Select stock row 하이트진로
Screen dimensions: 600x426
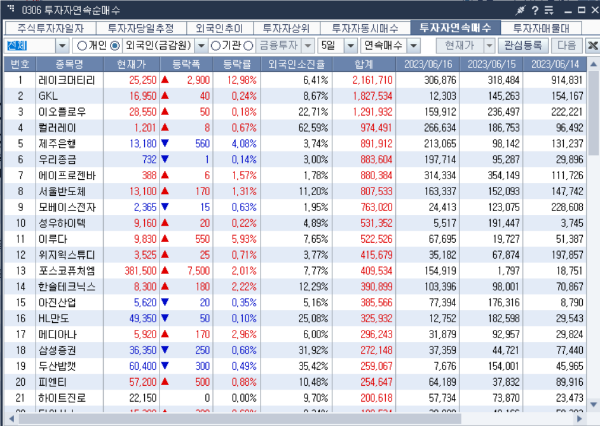[x=295, y=398]
